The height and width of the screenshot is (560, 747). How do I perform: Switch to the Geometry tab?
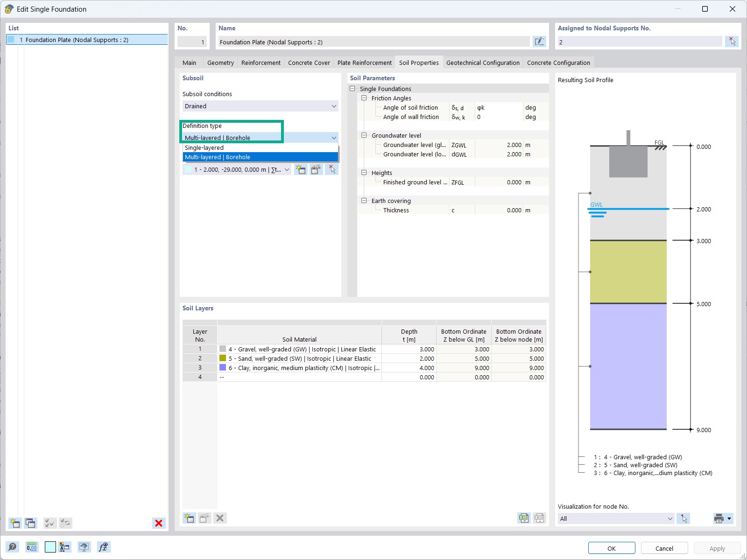220,63
